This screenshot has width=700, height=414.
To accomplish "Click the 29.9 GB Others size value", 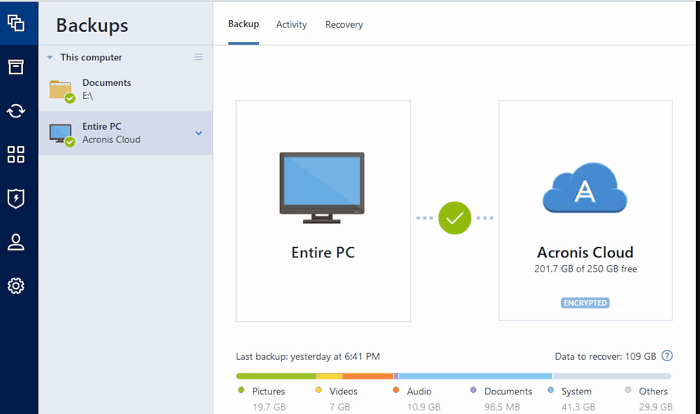I will pos(655,407).
